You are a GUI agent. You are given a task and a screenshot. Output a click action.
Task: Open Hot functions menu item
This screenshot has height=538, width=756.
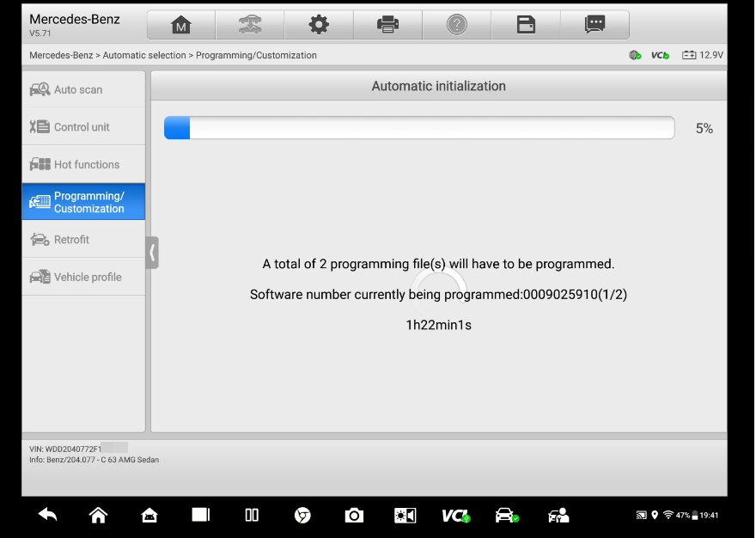(83, 164)
